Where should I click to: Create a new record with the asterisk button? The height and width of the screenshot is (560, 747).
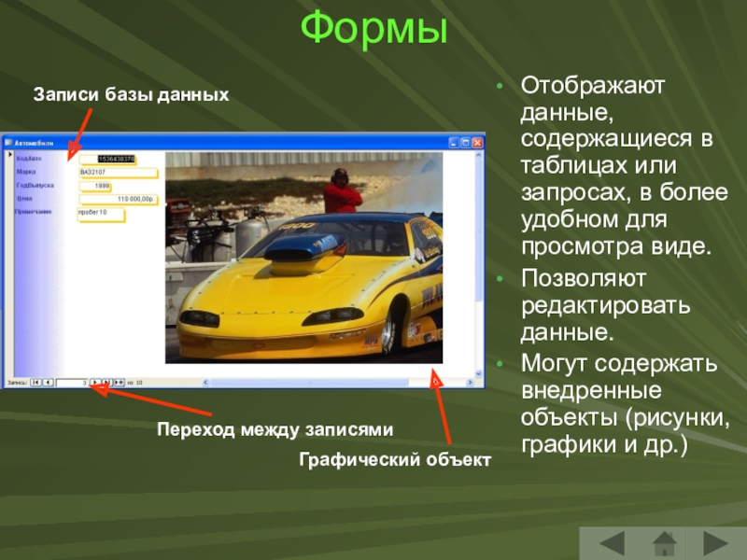click(119, 382)
